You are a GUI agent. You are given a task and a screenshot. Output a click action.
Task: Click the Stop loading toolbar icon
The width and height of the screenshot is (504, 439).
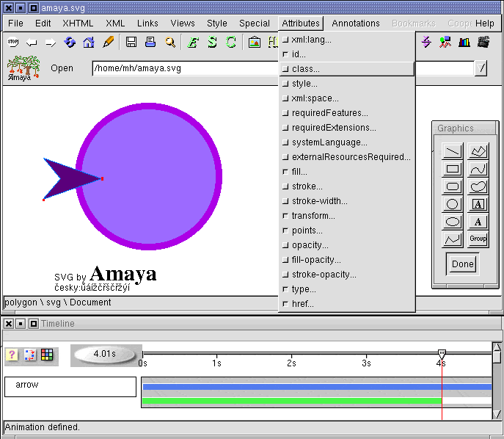(x=13, y=42)
